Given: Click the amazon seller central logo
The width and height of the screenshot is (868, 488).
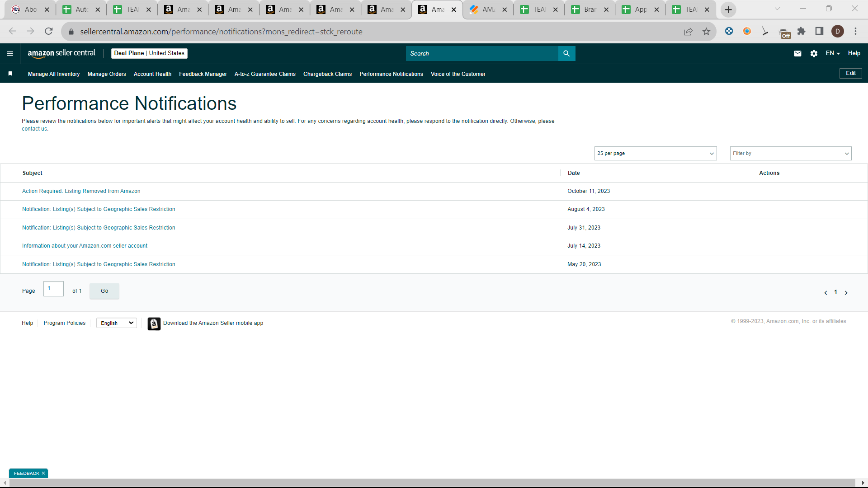Looking at the screenshot, I should 61,53.
